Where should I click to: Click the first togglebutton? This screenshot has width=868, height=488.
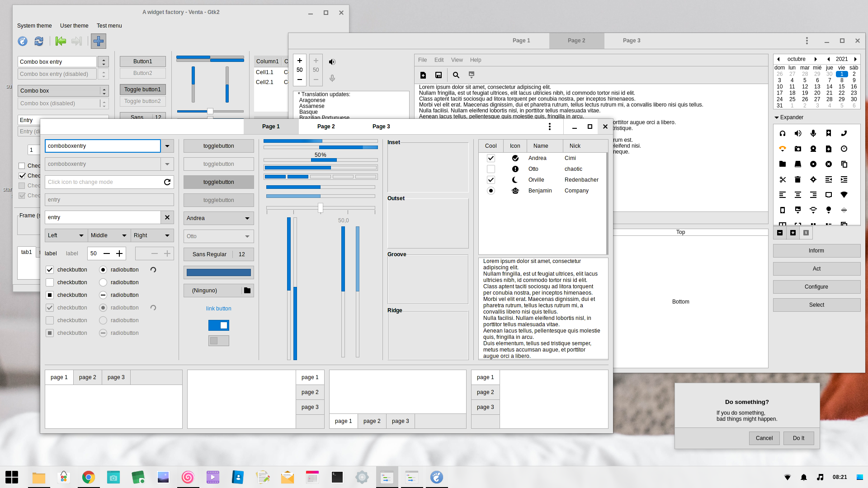(219, 146)
